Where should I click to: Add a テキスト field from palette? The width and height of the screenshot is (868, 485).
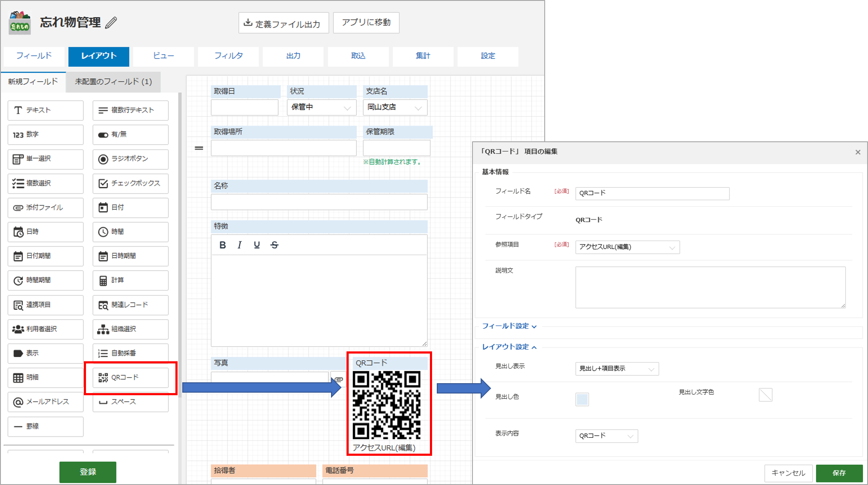pyautogui.click(x=46, y=110)
